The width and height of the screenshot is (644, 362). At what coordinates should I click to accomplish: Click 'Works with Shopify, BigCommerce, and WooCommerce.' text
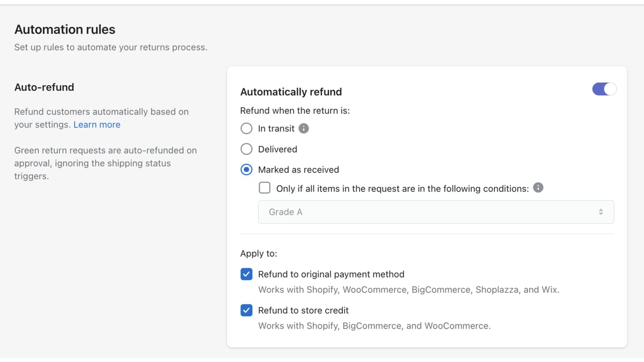coord(374,326)
